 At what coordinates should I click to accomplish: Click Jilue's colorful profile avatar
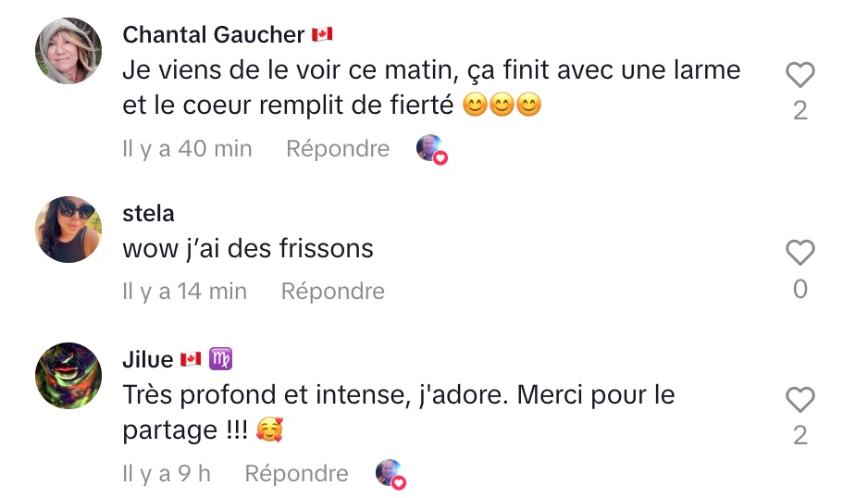(68, 375)
